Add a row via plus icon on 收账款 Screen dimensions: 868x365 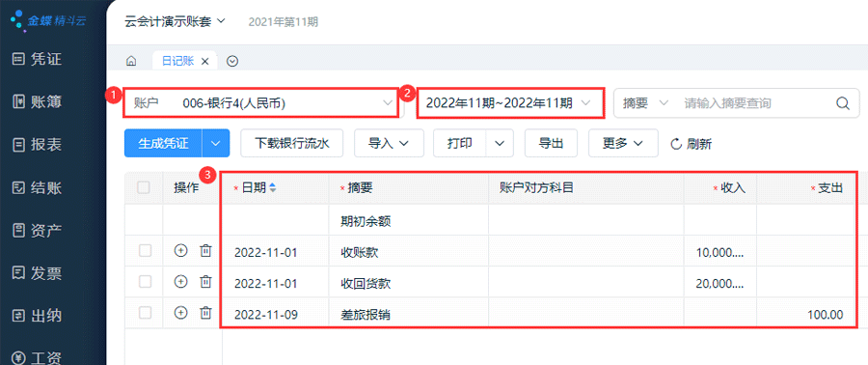pos(180,250)
